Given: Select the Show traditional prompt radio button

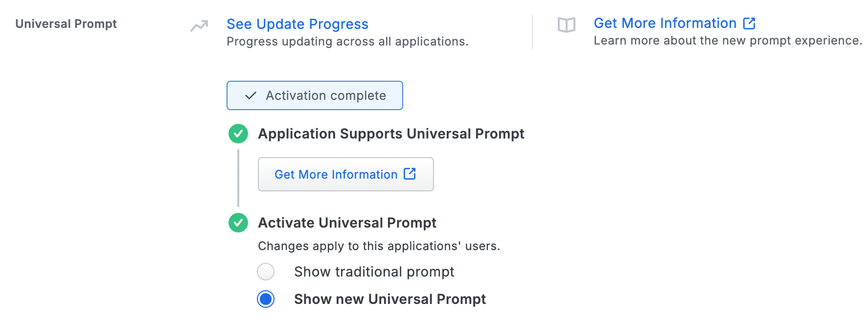Looking at the screenshot, I should pyautogui.click(x=266, y=272).
